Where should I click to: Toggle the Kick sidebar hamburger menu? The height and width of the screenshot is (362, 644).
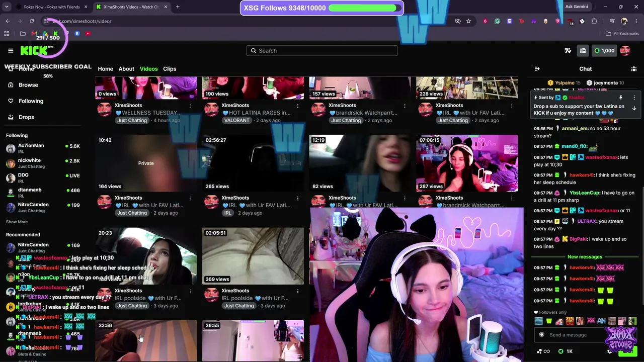11,51
